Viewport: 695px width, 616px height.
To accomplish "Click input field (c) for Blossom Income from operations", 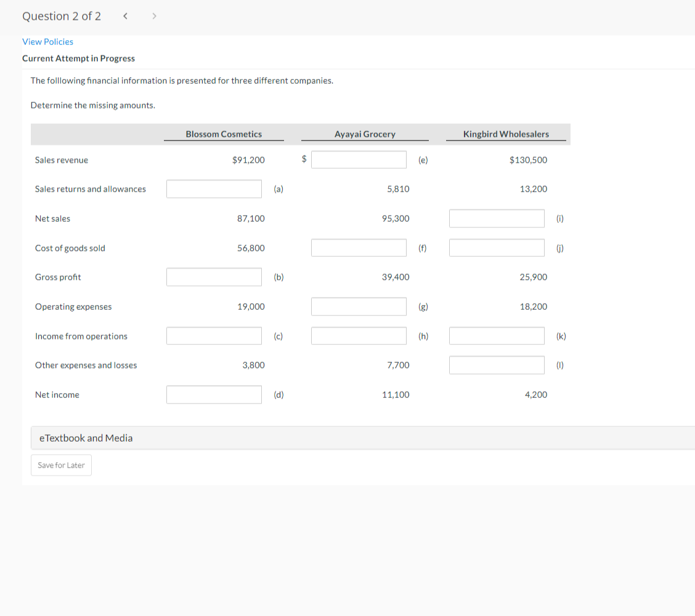I will [214, 336].
